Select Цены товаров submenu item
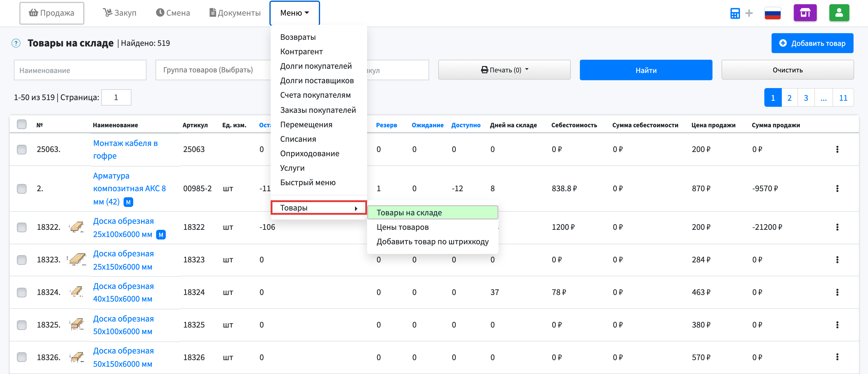 point(402,227)
